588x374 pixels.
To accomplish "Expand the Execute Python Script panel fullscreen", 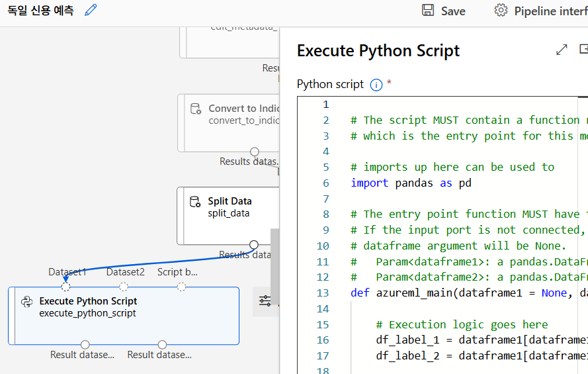I will (x=562, y=50).
